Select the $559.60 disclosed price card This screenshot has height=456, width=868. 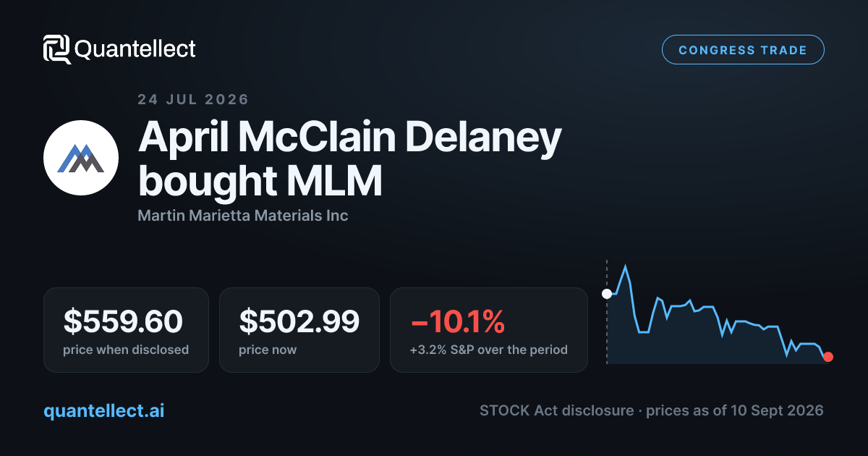(126, 330)
